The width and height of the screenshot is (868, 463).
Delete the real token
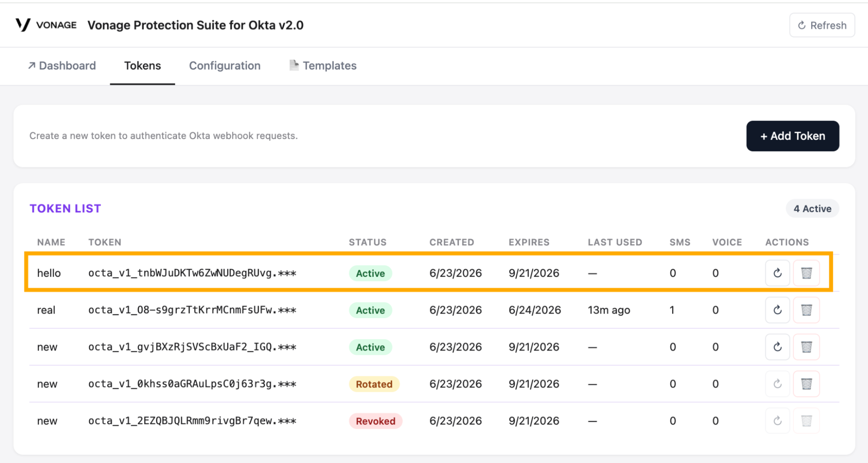coord(806,310)
